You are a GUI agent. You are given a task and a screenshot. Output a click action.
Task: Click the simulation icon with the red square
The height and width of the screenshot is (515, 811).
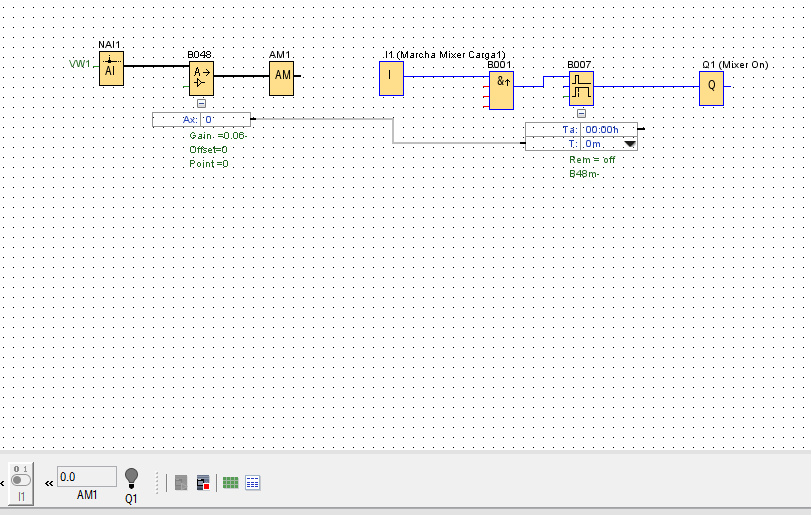pos(203,483)
